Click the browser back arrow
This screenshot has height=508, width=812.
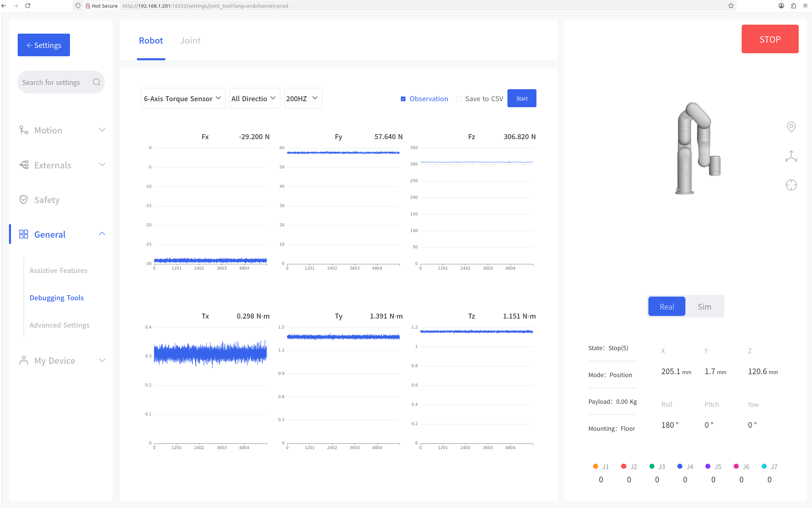(4, 6)
